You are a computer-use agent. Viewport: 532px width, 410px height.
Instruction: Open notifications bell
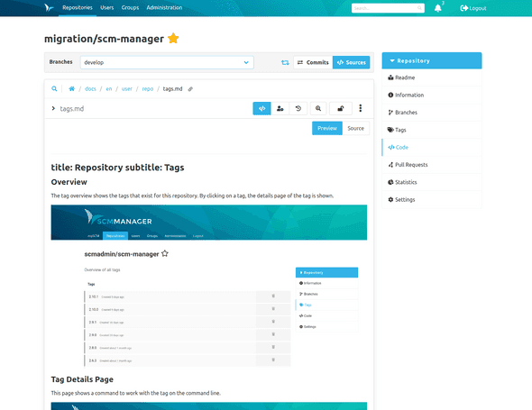coord(438,8)
